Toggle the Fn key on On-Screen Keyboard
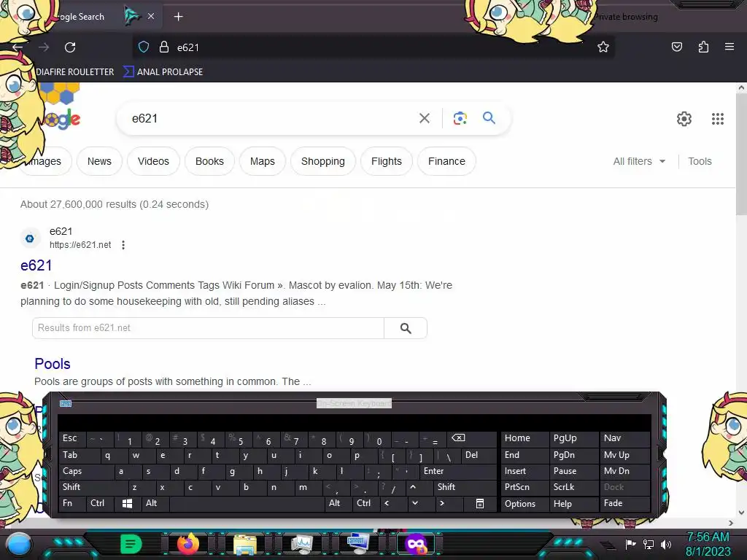747x560 pixels. pos(72,503)
